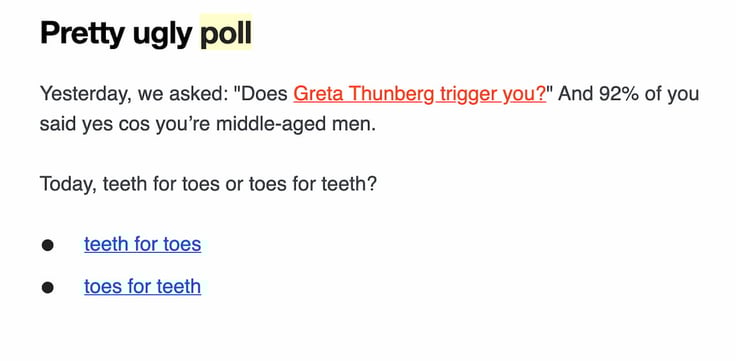Image resolution: width=736 pixels, height=361 pixels.
Task: Select the highlighted word "poll" in the heading
Action: (226, 33)
